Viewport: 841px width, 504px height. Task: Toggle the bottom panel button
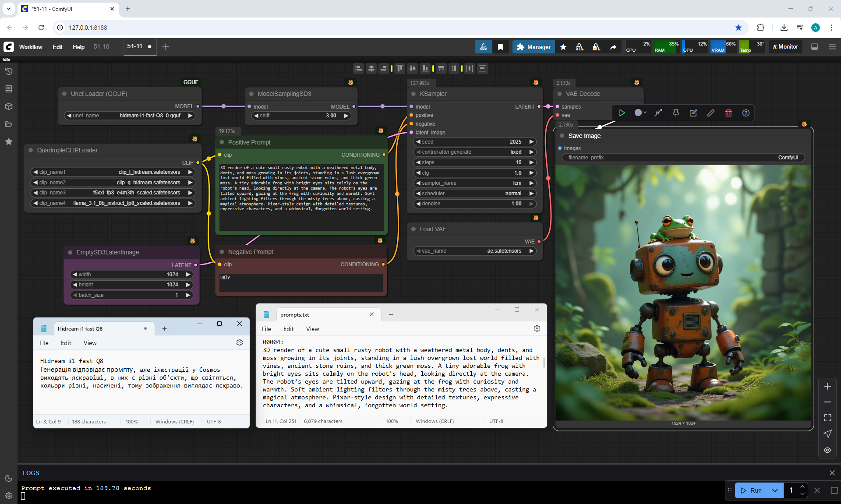tap(815, 47)
